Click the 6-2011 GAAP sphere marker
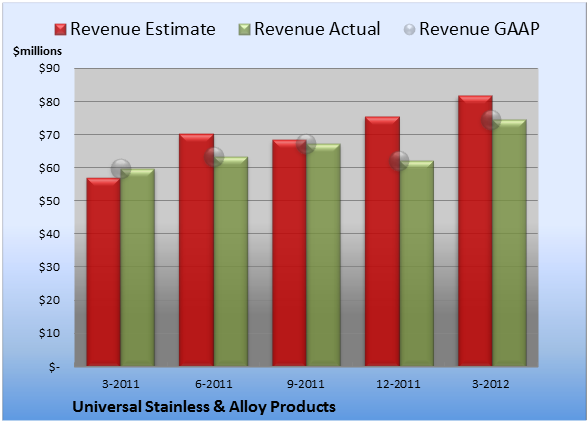The image size is (588, 422). point(214,157)
